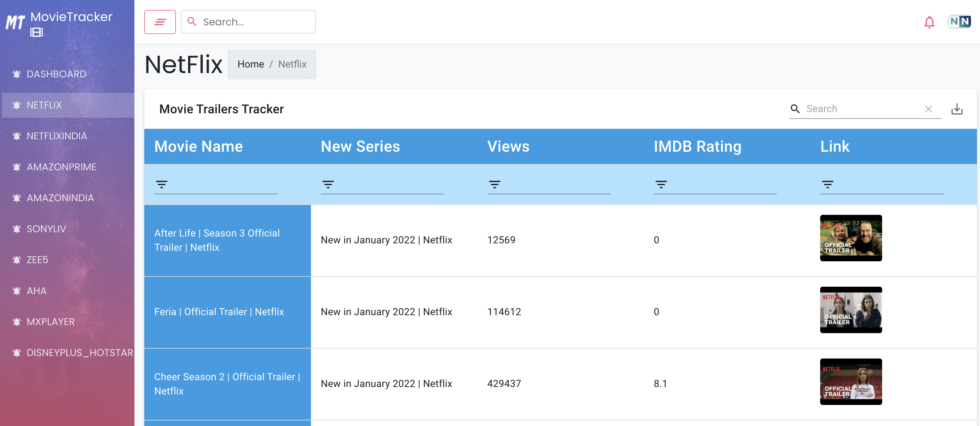Focus the Movie Trailers table Search field
This screenshot has height=426, width=980.
tap(863, 109)
